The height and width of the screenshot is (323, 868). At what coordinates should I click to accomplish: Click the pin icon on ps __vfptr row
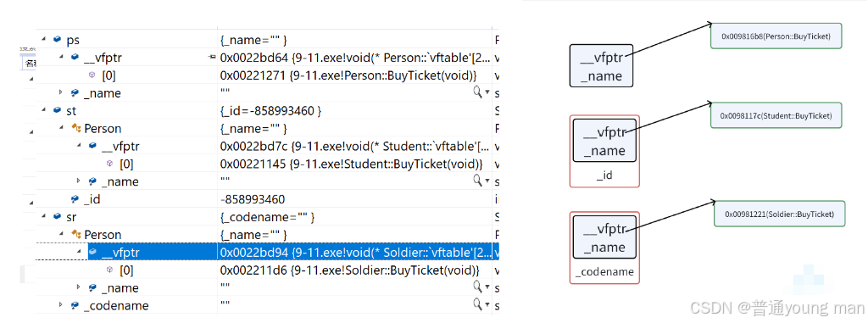tap(211, 57)
